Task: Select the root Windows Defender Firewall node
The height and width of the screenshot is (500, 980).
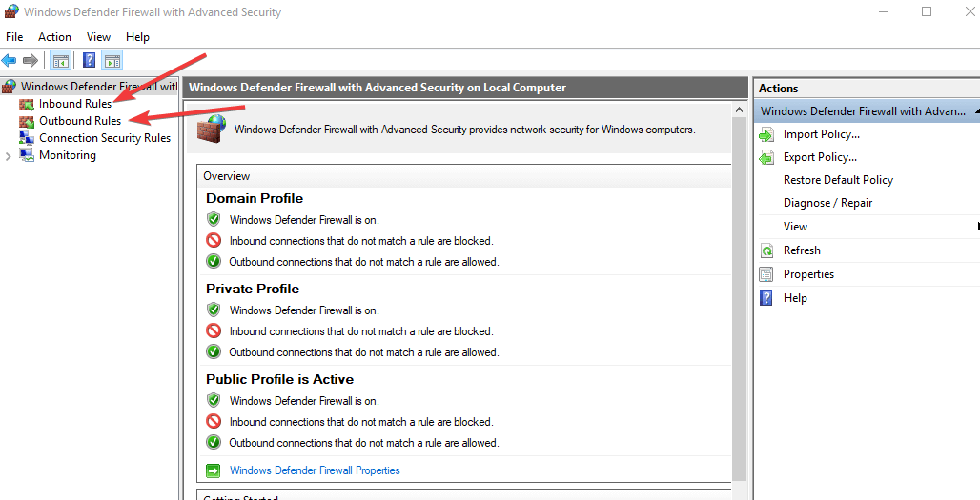Action: 99,86
